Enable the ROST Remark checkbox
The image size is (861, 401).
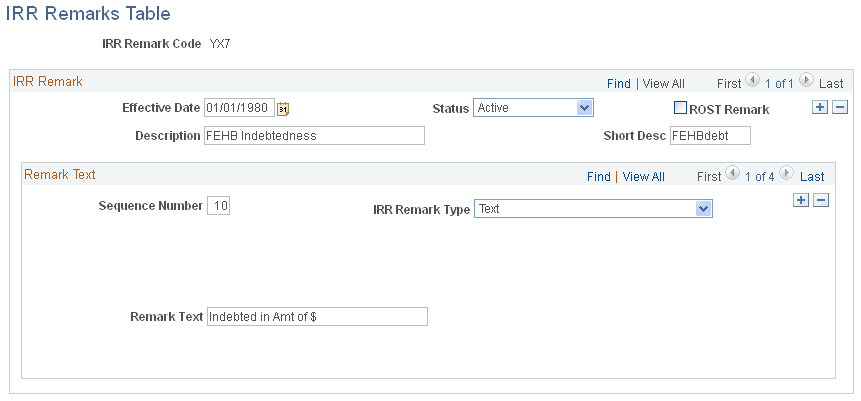point(680,108)
